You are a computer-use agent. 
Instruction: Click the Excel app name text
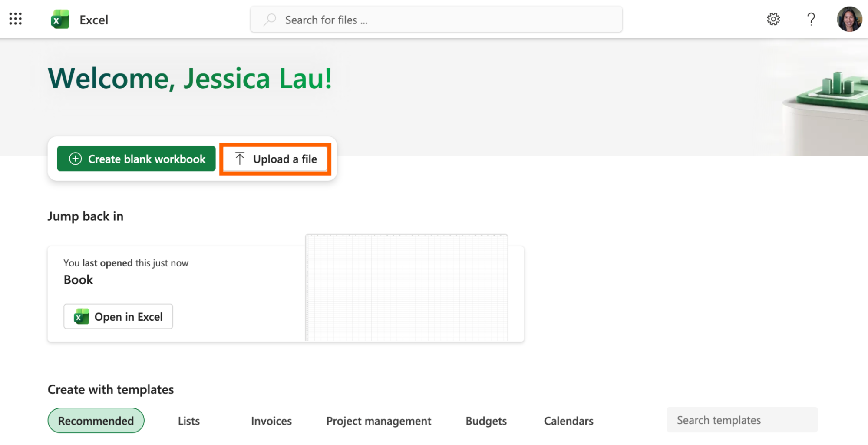pos(94,20)
